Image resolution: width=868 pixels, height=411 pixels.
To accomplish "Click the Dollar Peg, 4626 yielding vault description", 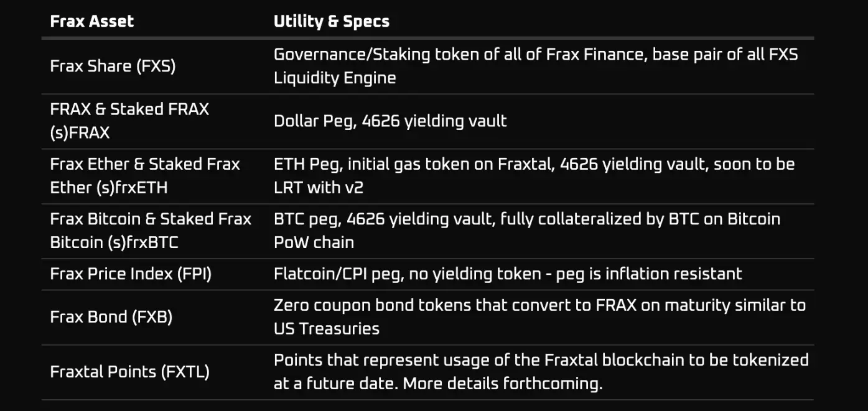I will tap(390, 121).
